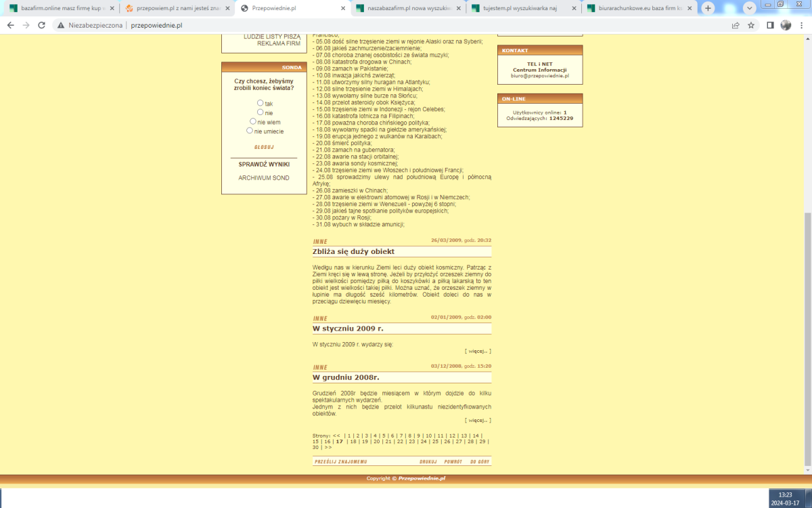
Task: Expand "więcej" for W styczniu 2009 r.
Action: [478, 351]
